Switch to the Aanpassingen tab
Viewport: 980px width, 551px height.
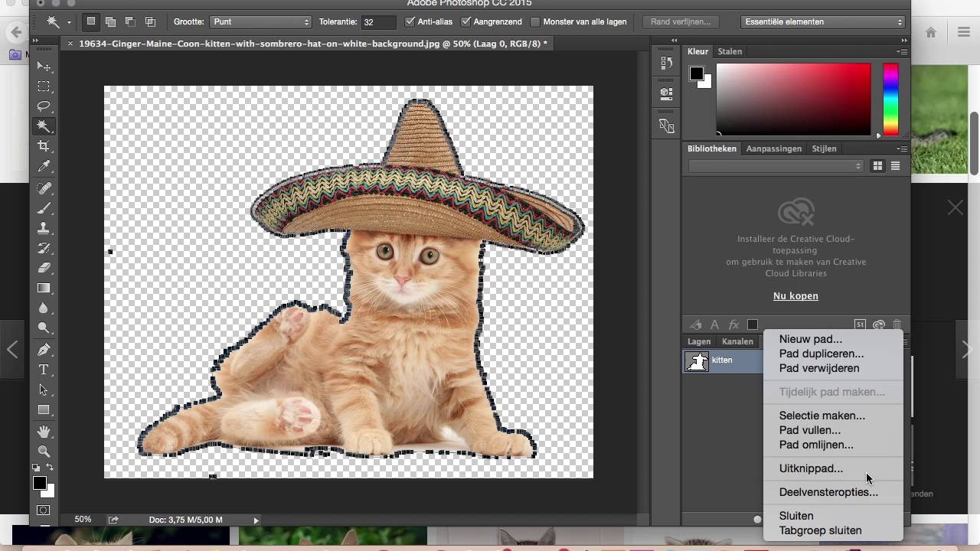coord(773,148)
